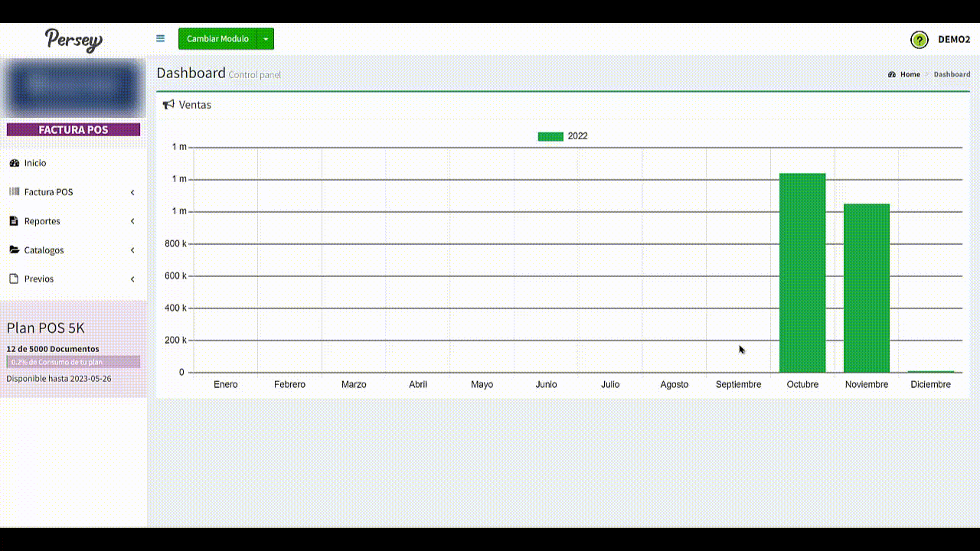Image resolution: width=980 pixels, height=551 pixels.
Task: Toggle the 2022 dataset legend swatch
Action: click(x=550, y=136)
